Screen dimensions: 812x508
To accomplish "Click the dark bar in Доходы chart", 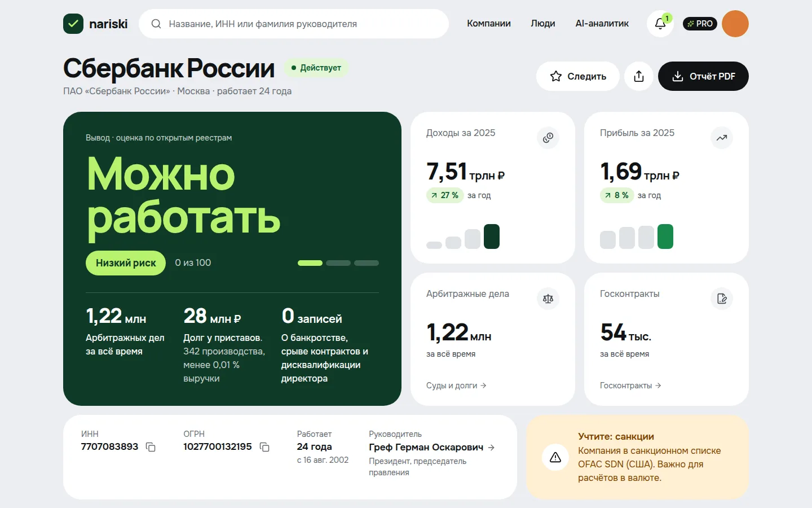I will point(492,237).
